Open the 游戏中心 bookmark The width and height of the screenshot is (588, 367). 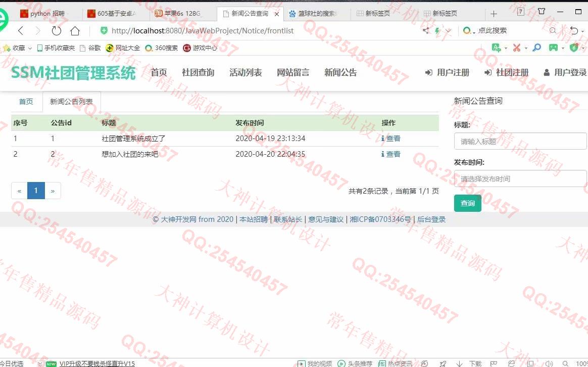pyautogui.click(x=200, y=48)
